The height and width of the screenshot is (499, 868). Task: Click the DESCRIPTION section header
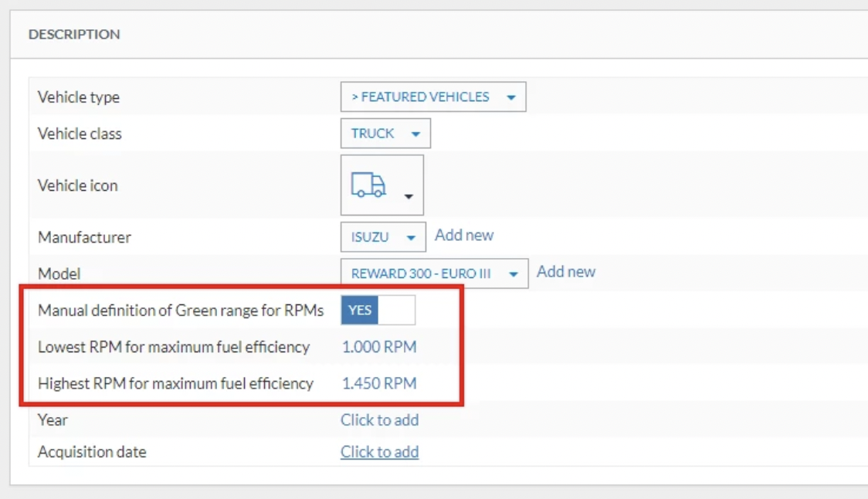pyautogui.click(x=74, y=34)
